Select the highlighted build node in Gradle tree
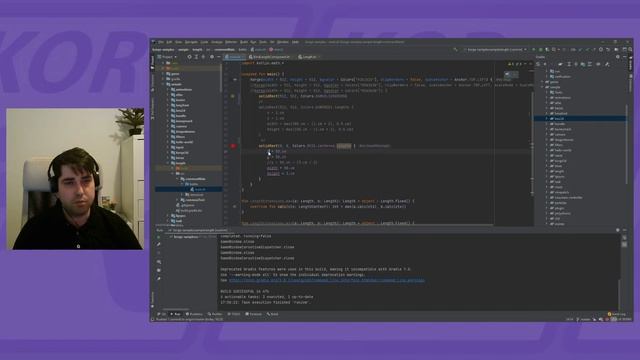Image resolution: width=640 pixels, height=360 pixels. 580,118
